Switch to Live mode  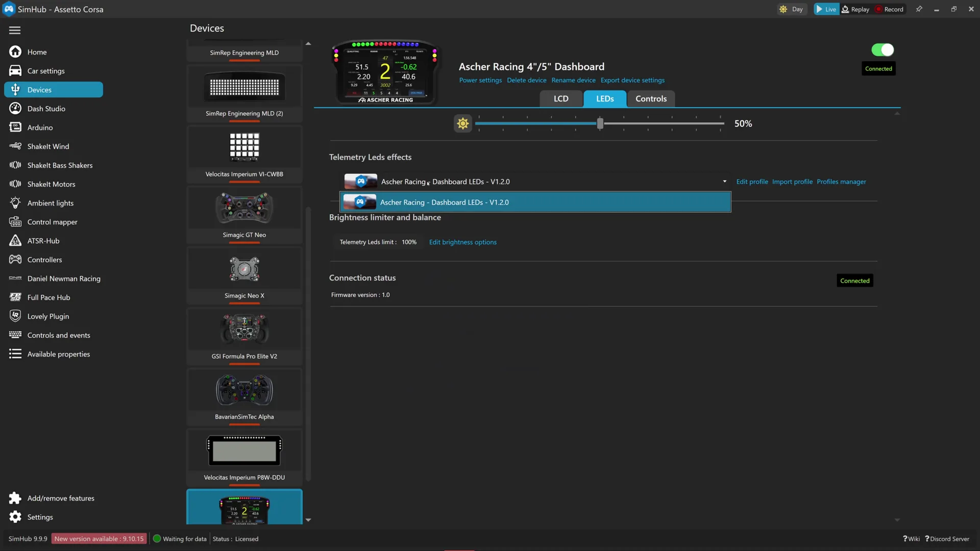pyautogui.click(x=826, y=9)
